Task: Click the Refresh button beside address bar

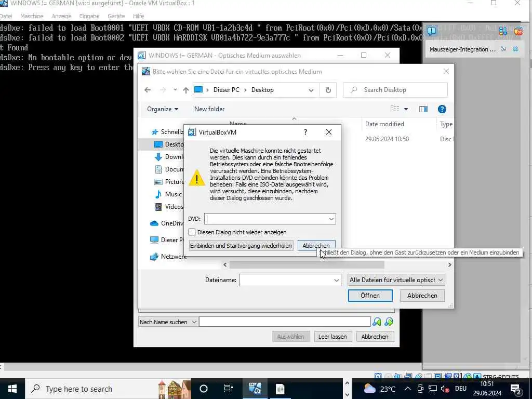Action: point(328,90)
